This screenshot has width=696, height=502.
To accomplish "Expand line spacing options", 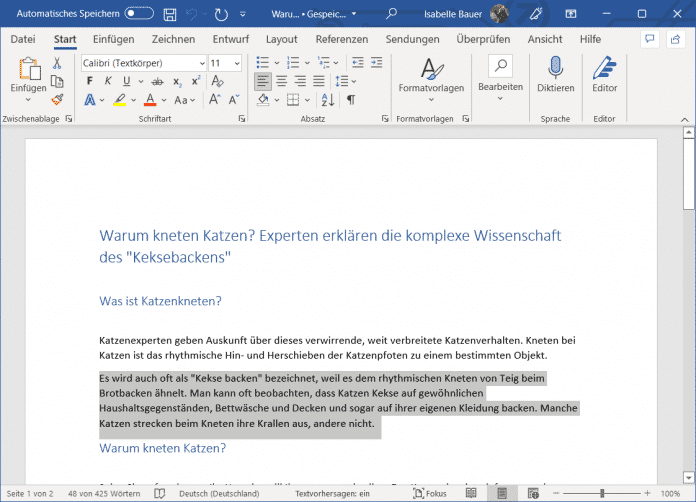I will [354, 81].
